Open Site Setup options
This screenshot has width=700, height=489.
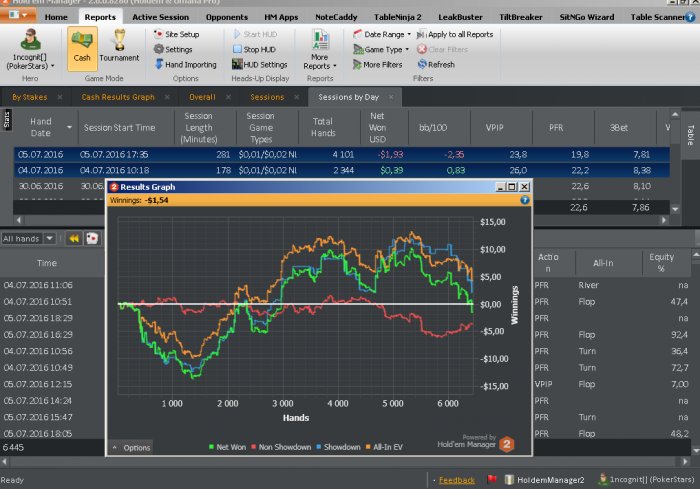[176, 34]
